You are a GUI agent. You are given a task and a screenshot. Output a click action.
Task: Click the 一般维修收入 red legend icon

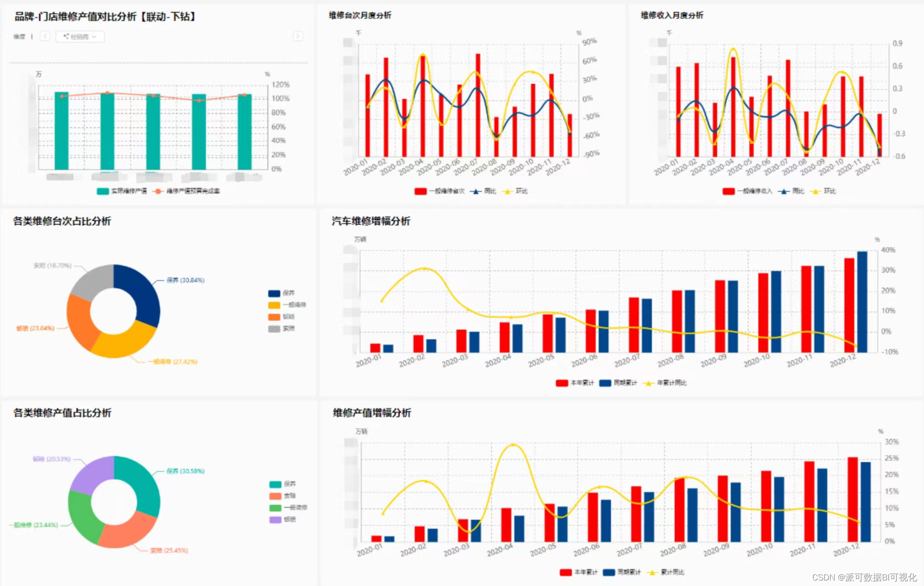(x=728, y=191)
